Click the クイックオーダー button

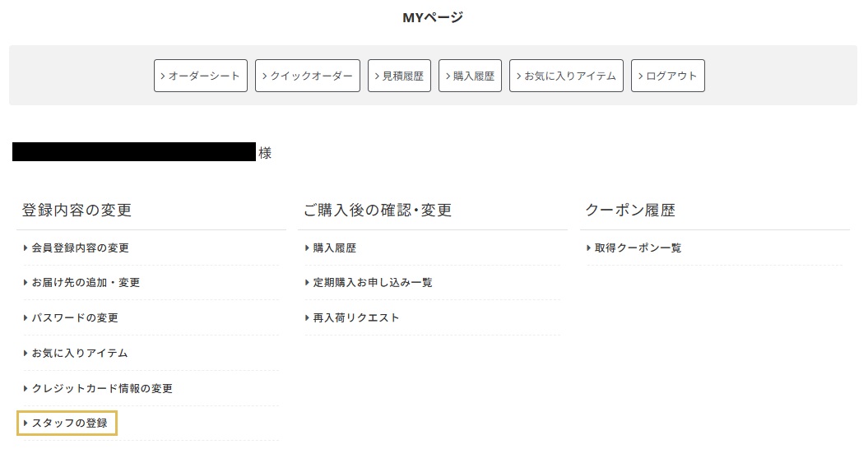308,76
